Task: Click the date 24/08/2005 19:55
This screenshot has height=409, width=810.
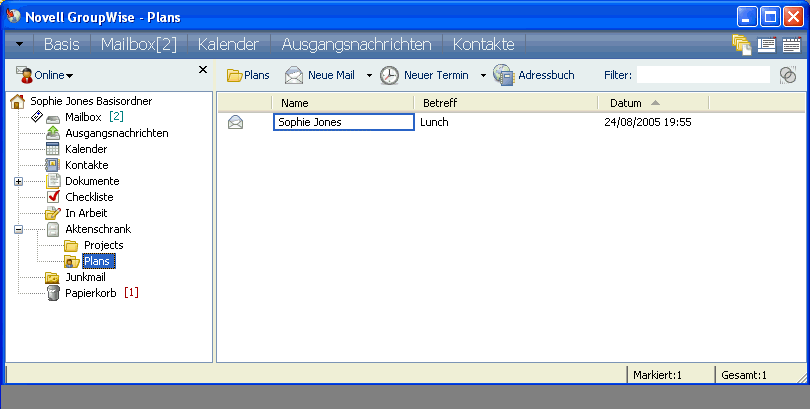Action: tap(647, 122)
